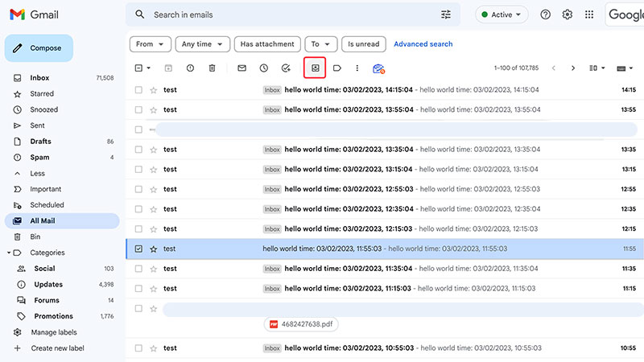Click the Snooze clock icon in toolbar
Screen dimensions: 644x362
(x=264, y=68)
